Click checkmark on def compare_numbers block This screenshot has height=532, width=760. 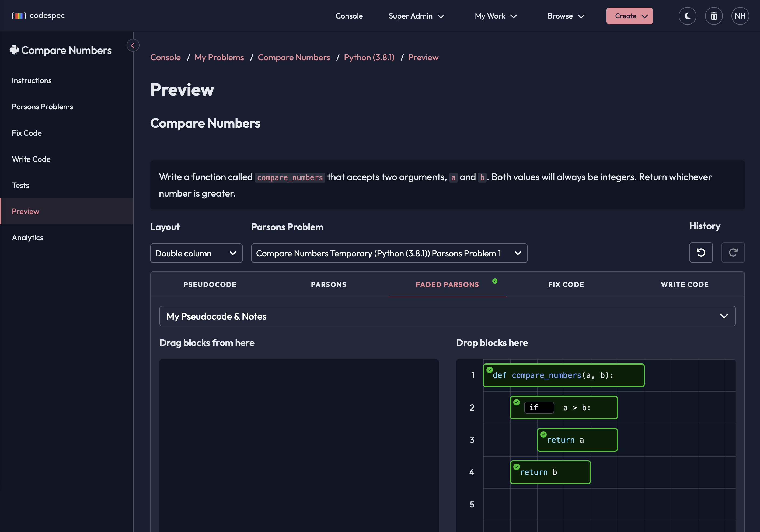click(490, 370)
